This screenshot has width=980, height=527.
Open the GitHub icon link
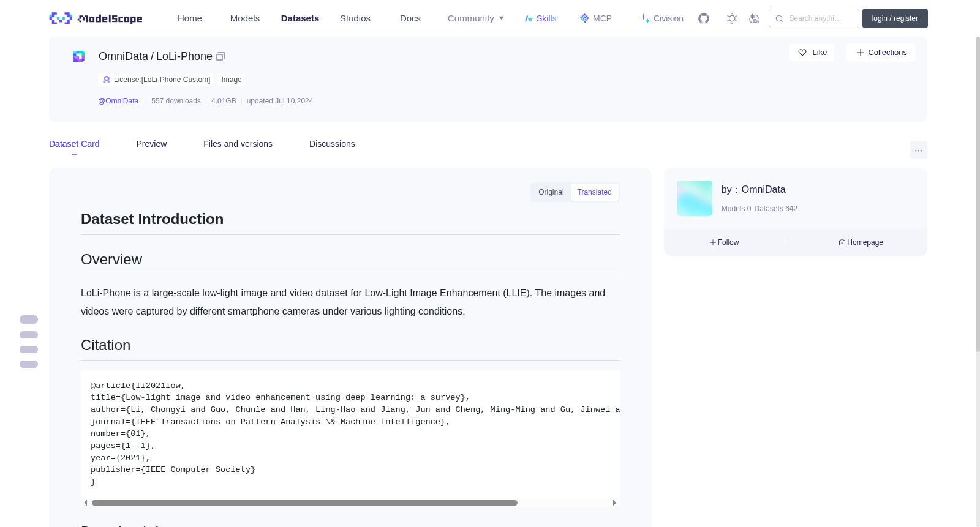point(704,18)
